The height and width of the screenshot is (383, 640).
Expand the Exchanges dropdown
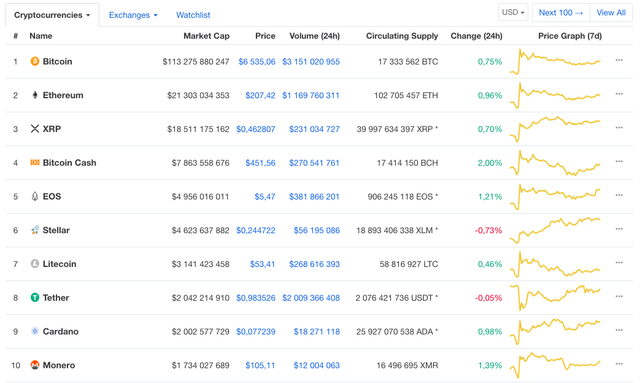click(x=133, y=15)
